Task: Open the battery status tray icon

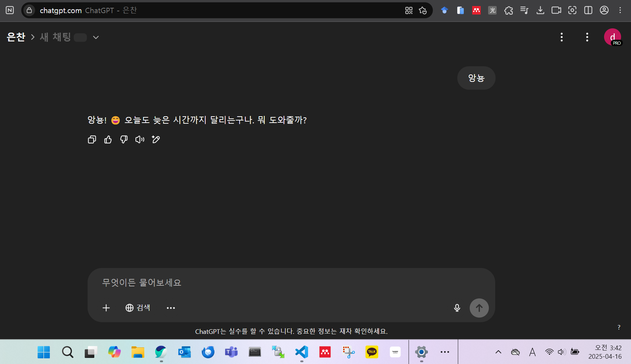Action: [575, 352]
